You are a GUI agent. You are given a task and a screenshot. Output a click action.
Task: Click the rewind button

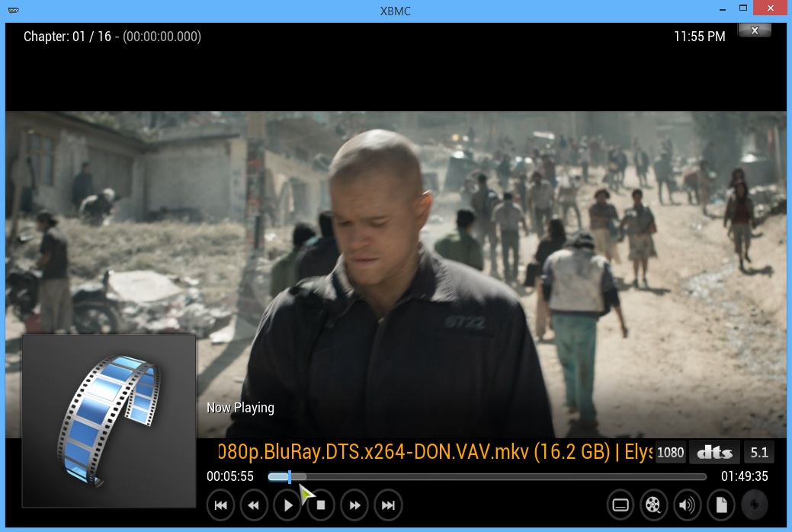[254, 505]
